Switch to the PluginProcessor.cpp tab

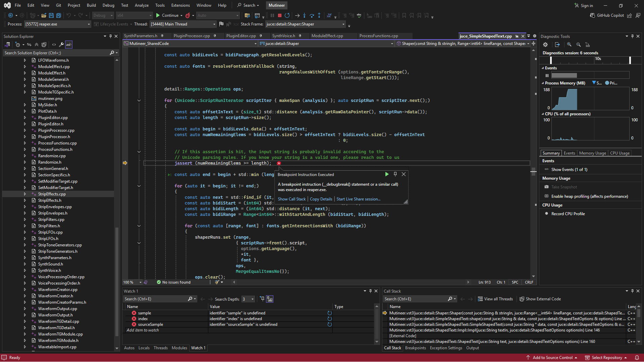(x=192, y=36)
